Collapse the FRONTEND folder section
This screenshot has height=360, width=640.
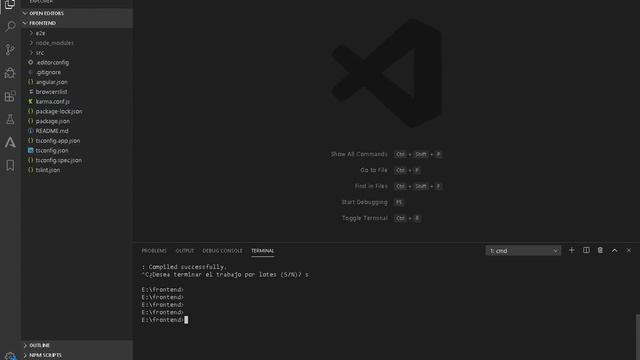77,23
